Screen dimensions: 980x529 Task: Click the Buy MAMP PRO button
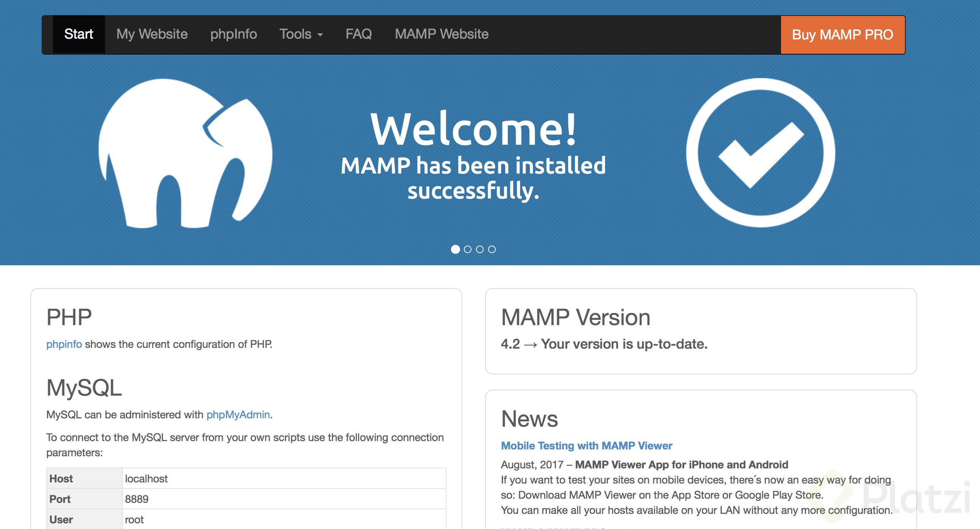pyautogui.click(x=842, y=34)
